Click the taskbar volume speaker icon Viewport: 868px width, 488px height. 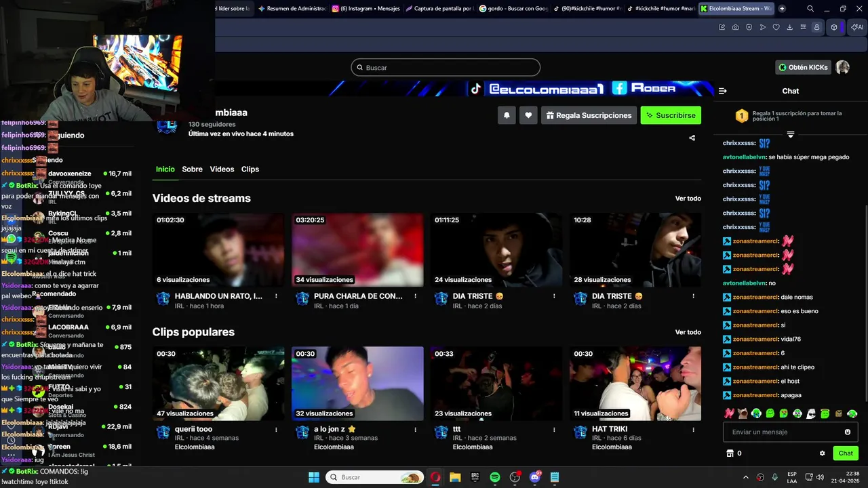[x=820, y=477]
